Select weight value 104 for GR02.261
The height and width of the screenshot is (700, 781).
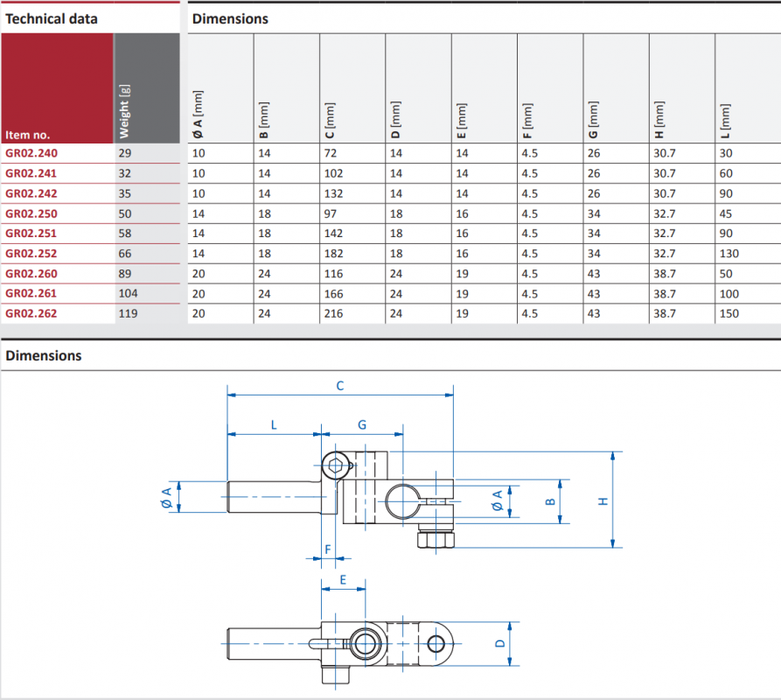point(128,293)
